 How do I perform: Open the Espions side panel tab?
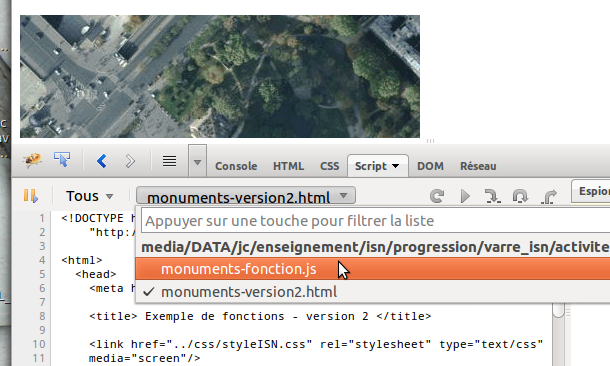[591, 191]
